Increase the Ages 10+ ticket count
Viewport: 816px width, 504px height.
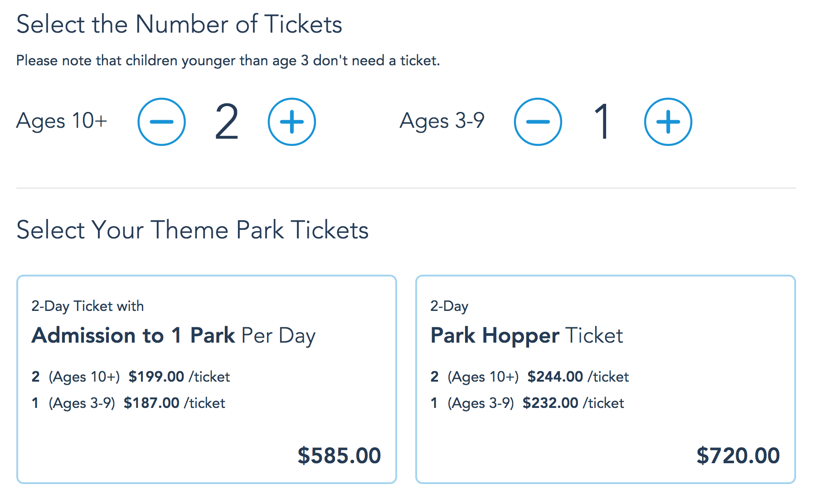coord(291,122)
